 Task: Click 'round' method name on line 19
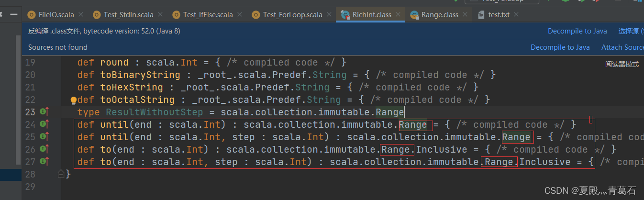(114, 63)
